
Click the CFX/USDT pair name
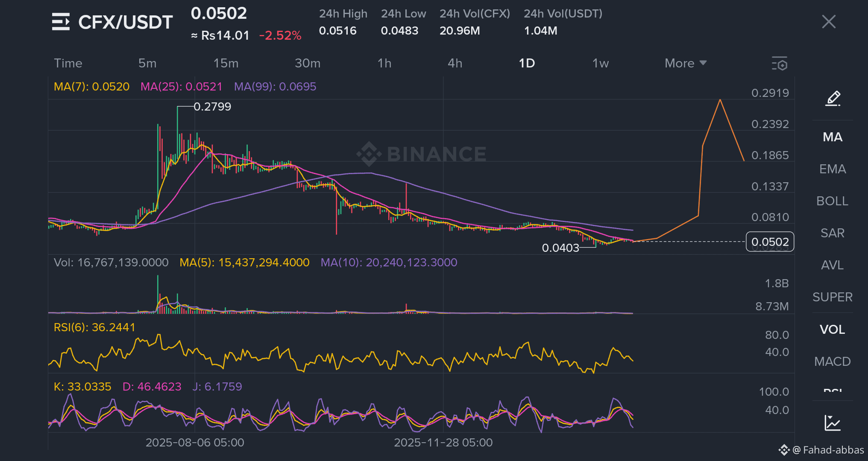tap(126, 22)
